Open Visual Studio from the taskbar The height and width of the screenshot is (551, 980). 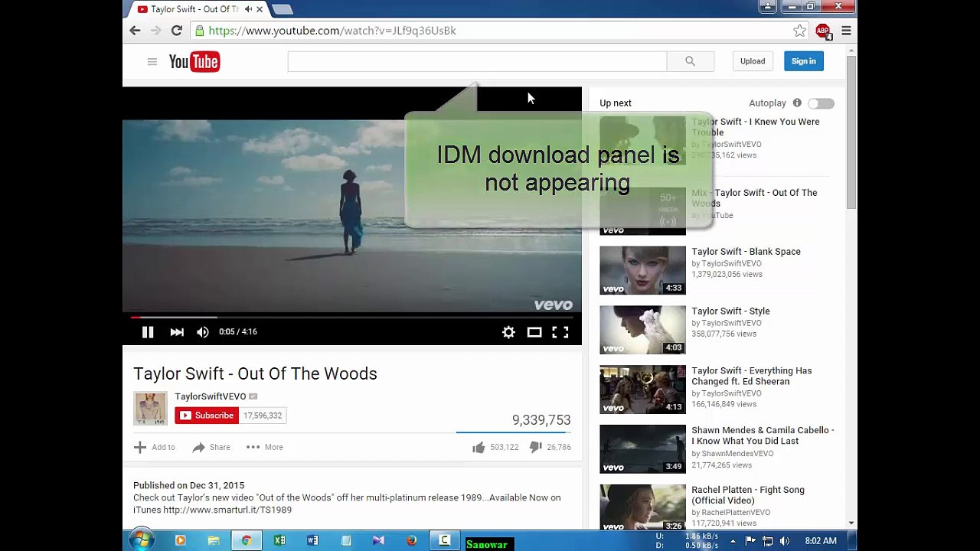[x=378, y=541]
